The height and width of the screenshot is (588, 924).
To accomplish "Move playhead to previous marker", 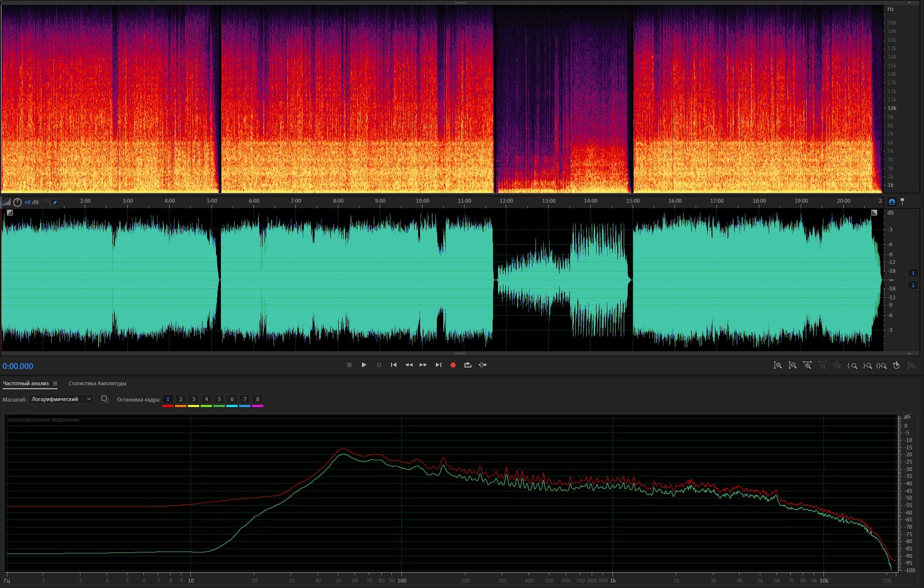I will click(393, 365).
